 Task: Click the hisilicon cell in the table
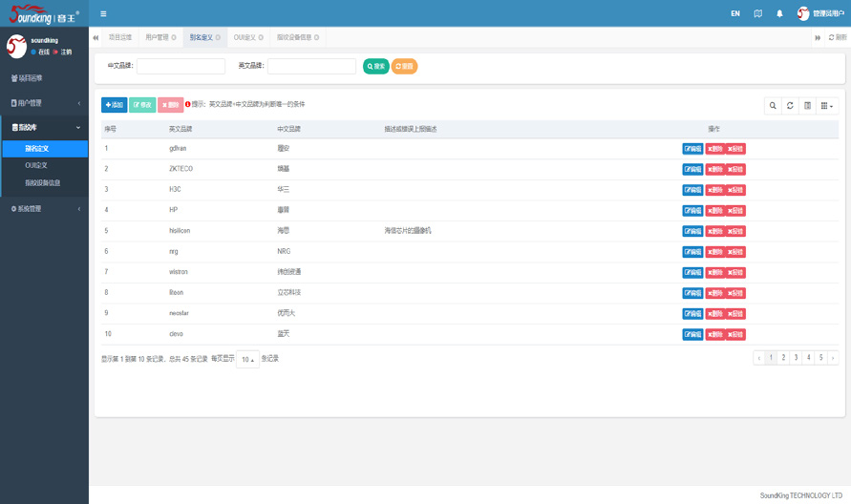(x=180, y=231)
